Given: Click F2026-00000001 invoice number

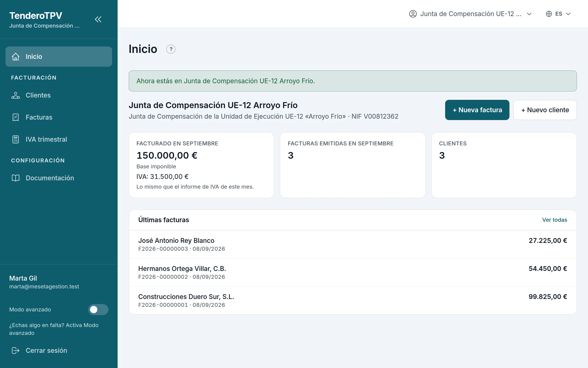Looking at the screenshot, I should (163, 305).
